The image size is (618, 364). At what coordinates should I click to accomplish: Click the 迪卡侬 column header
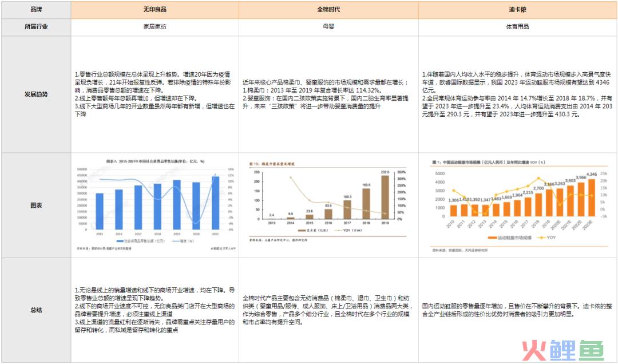517,10
